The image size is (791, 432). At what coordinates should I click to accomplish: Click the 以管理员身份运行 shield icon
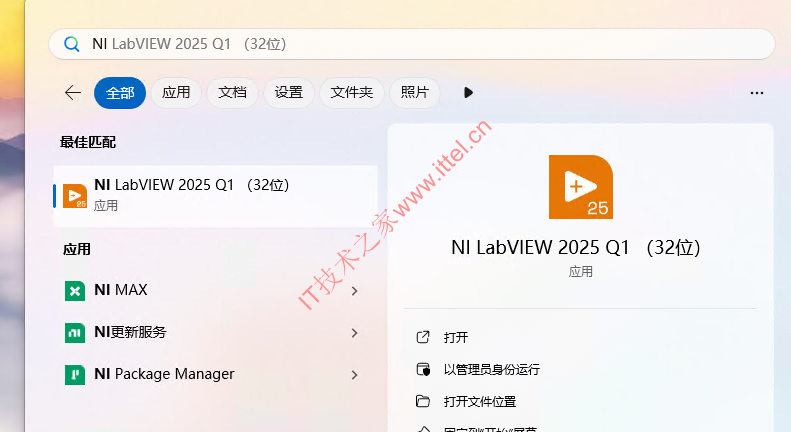423,369
